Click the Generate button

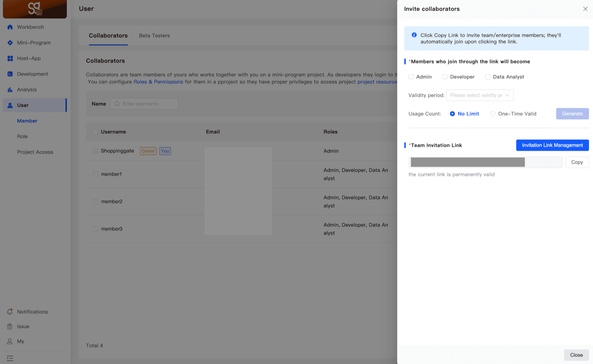point(572,114)
